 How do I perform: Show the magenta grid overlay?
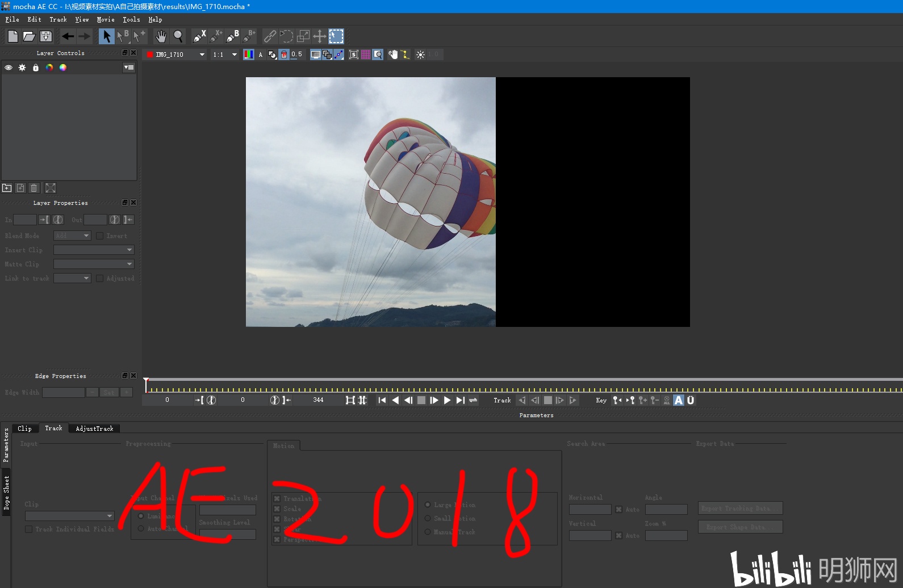(366, 54)
